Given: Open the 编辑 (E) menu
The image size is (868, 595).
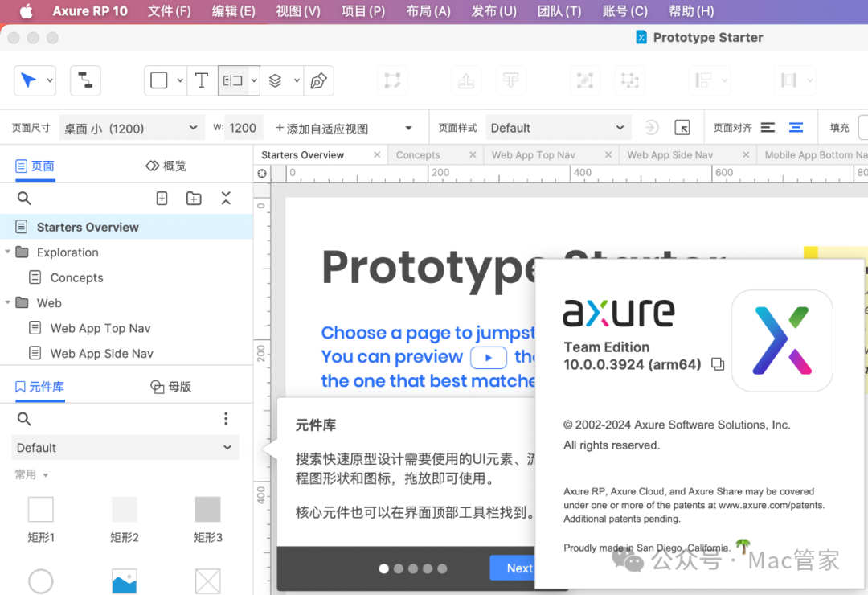Looking at the screenshot, I should click(234, 11).
